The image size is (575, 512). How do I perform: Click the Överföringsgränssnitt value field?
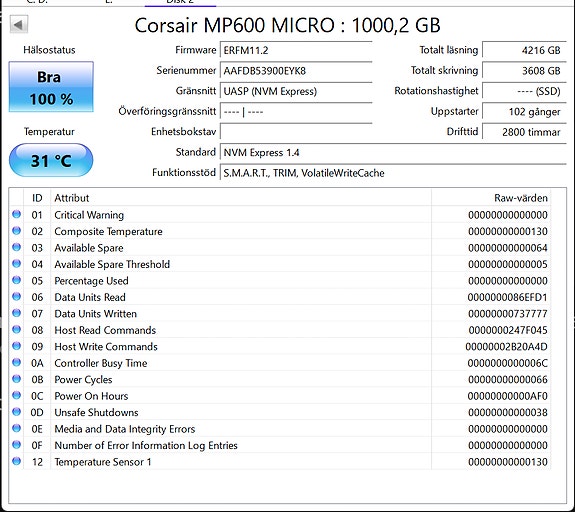coord(296,111)
